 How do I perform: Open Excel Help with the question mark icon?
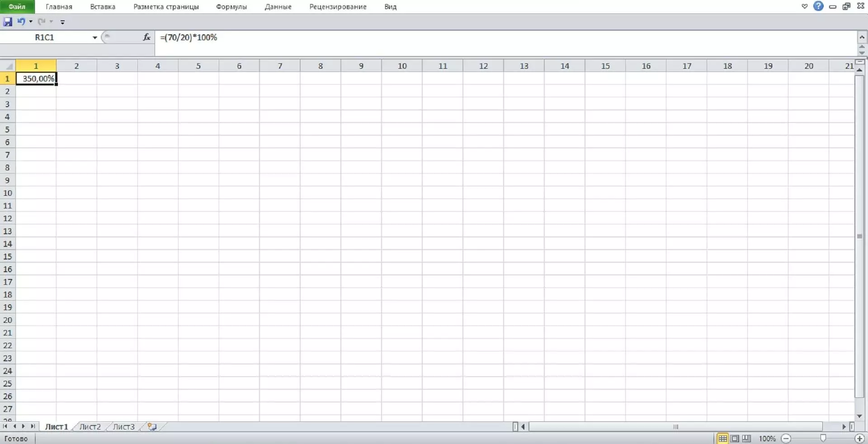818,6
